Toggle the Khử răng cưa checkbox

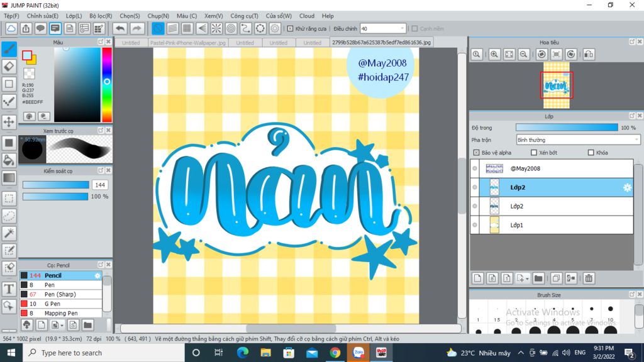pos(291,29)
